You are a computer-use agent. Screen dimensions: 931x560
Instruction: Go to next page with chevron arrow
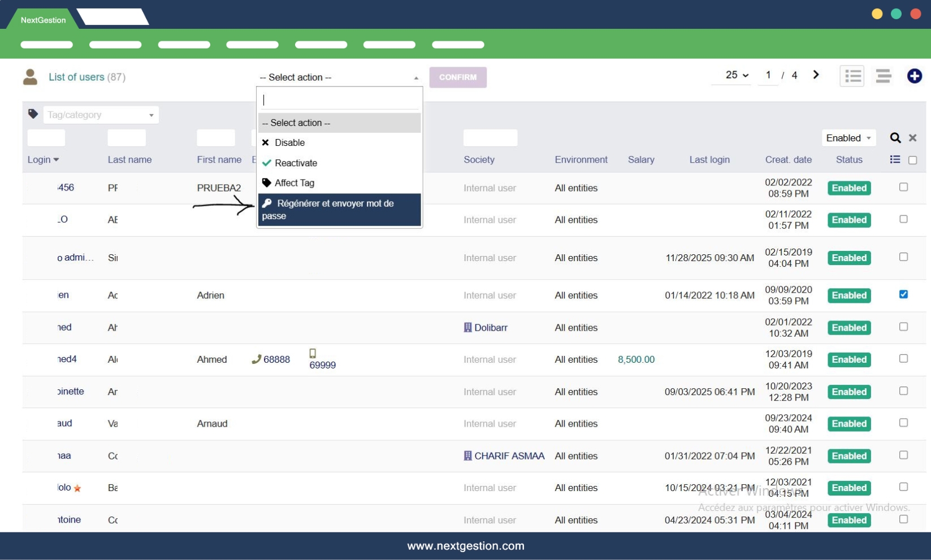pyautogui.click(x=816, y=75)
